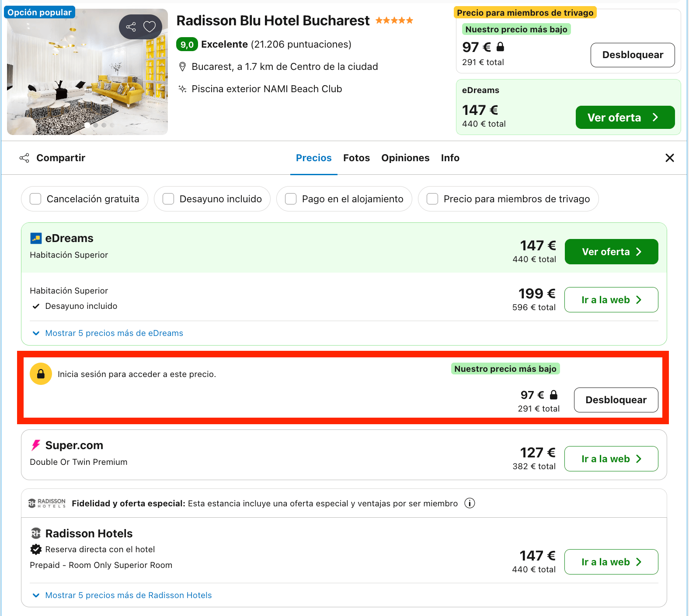Image resolution: width=689 pixels, height=616 pixels.
Task: Open the Info tab
Action: pyautogui.click(x=450, y=158)
